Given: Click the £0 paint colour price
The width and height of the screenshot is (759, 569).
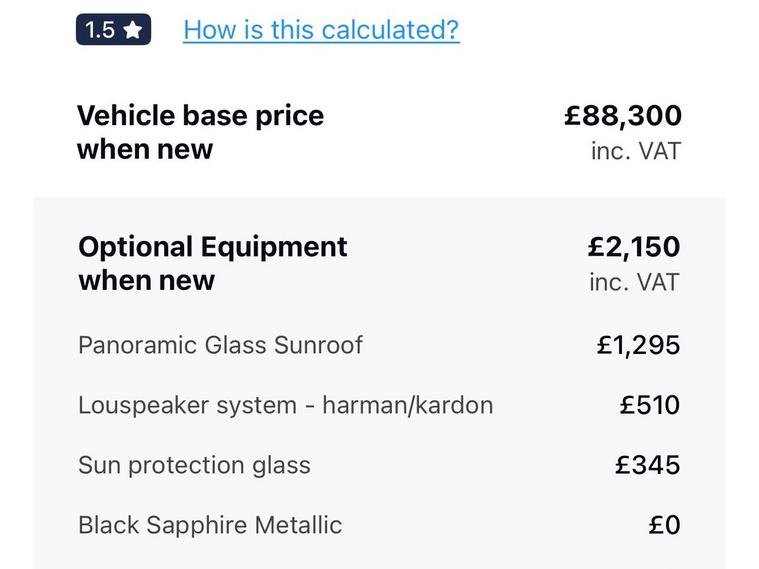Looking at the screenshot, I should point(664,525).
